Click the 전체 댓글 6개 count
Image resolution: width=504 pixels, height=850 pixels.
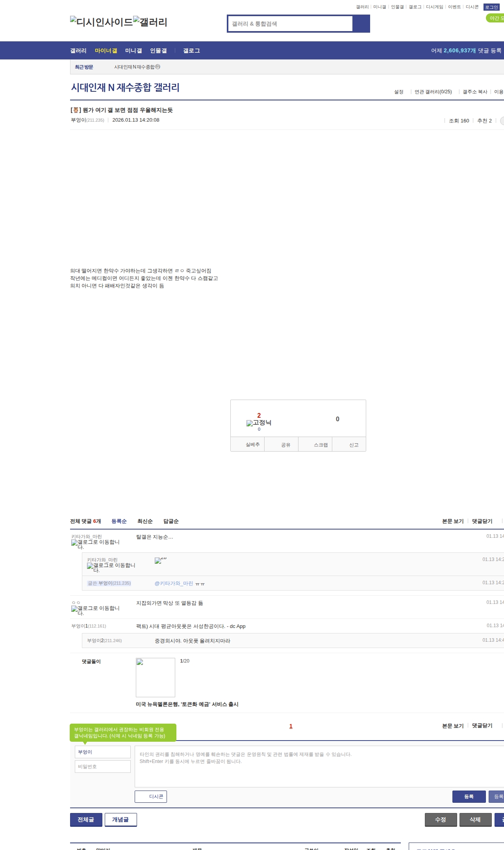[85, 521]
